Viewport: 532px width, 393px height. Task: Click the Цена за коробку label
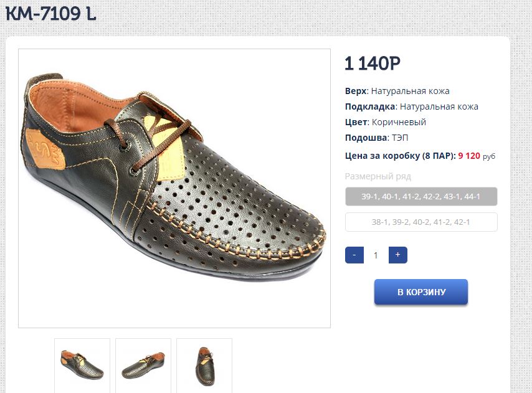400,156
